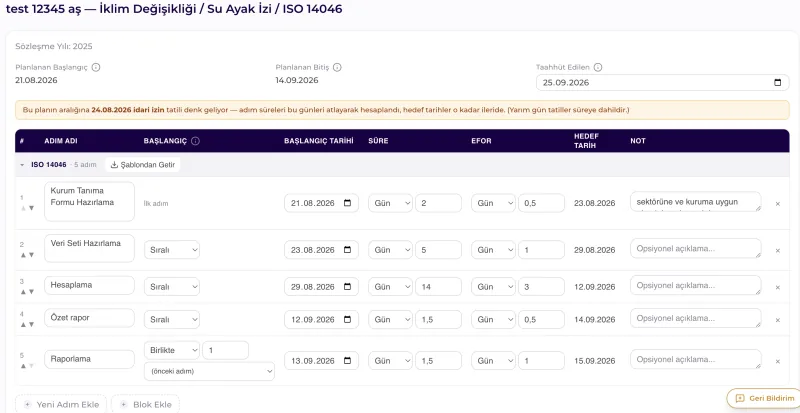Open Geri Bildirim feedback button

tap(765, 399)
